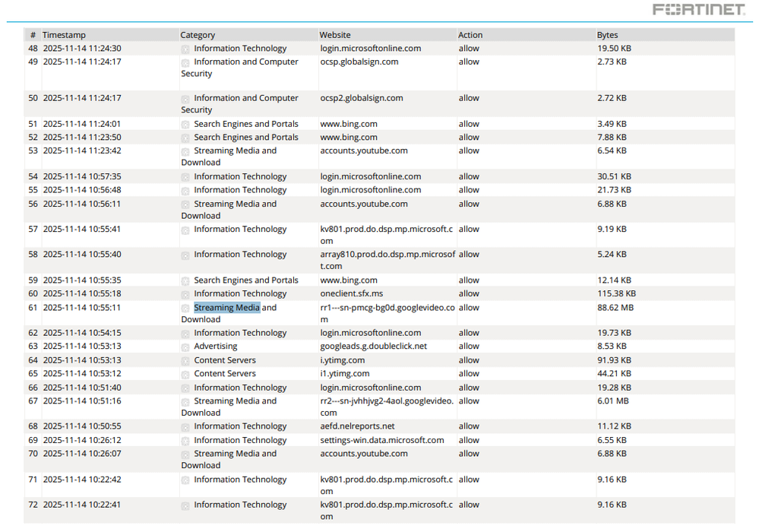Screen dimensions: 759x532
Task: Click category icon beside Advertising
Action: coord(185,347)
